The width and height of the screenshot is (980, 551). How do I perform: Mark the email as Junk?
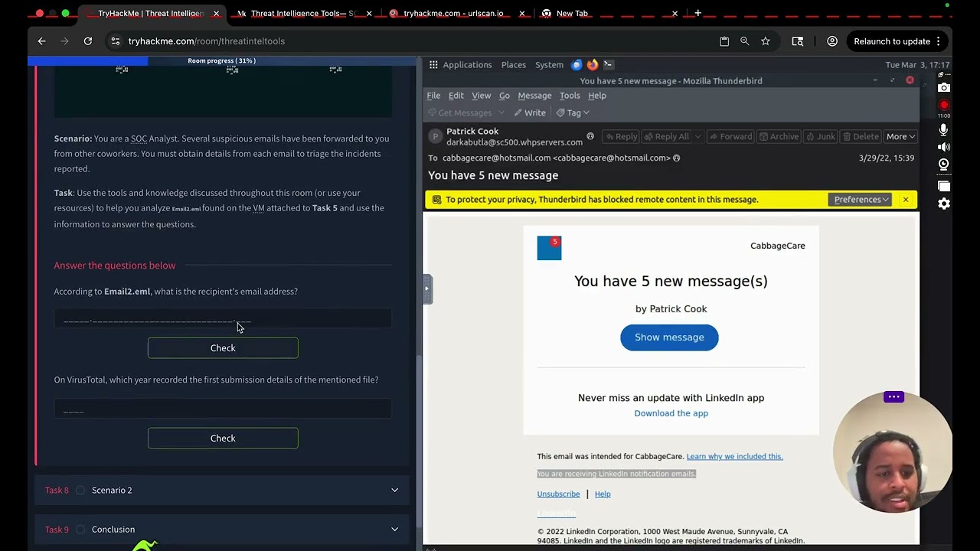pos(820,136)
